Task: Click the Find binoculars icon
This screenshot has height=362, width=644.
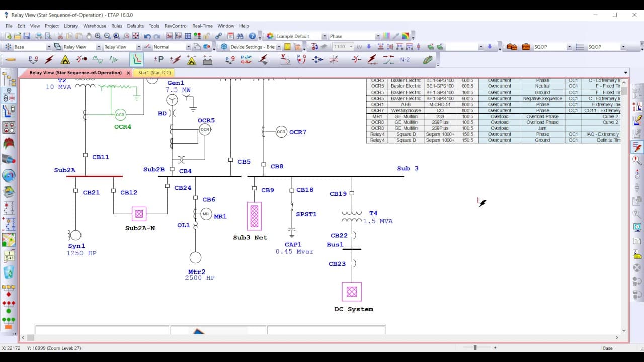Action: [x=240, y=36]
